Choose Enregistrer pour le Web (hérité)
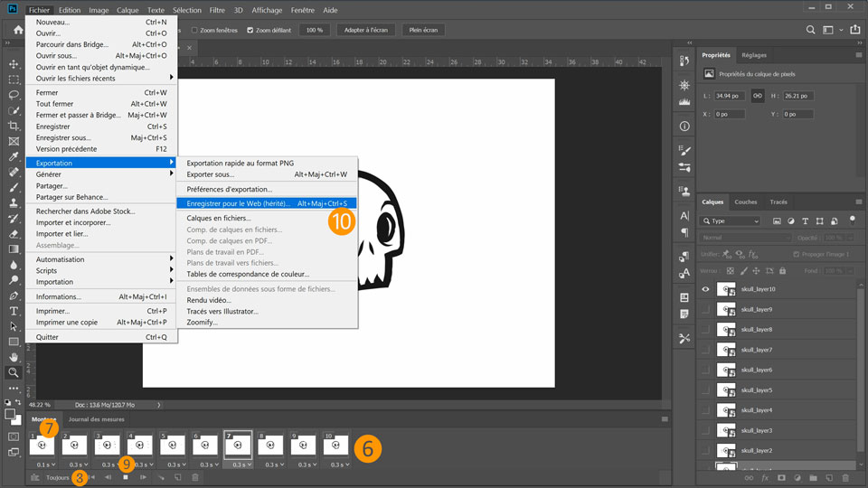 tap(238, 203)
